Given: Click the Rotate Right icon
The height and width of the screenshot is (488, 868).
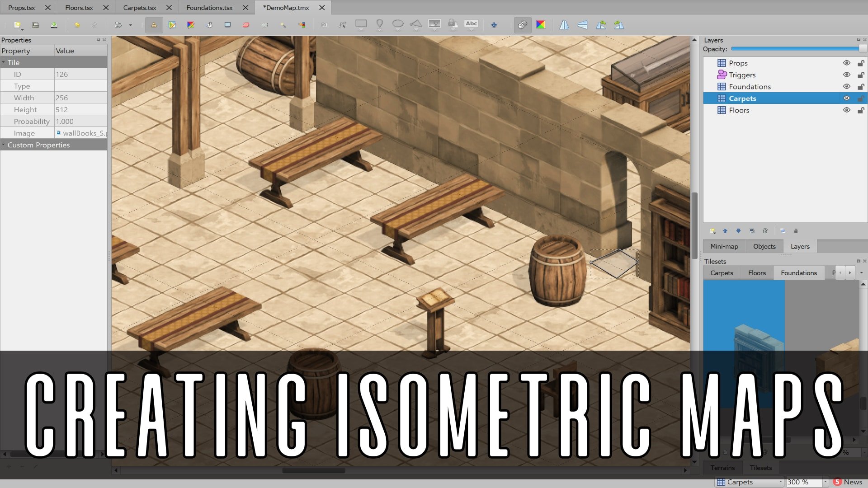Looking at the screenshot, I should pyautogui.click(x=619, y=25).
